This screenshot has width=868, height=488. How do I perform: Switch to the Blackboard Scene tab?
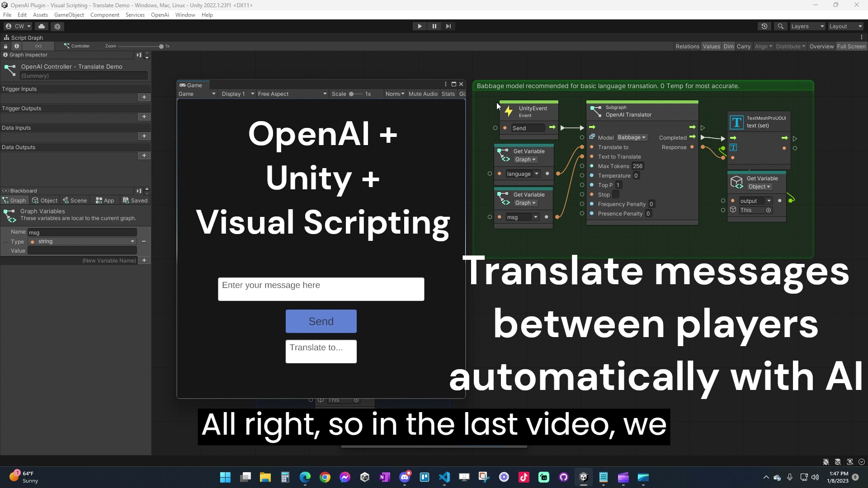(75, 201)
